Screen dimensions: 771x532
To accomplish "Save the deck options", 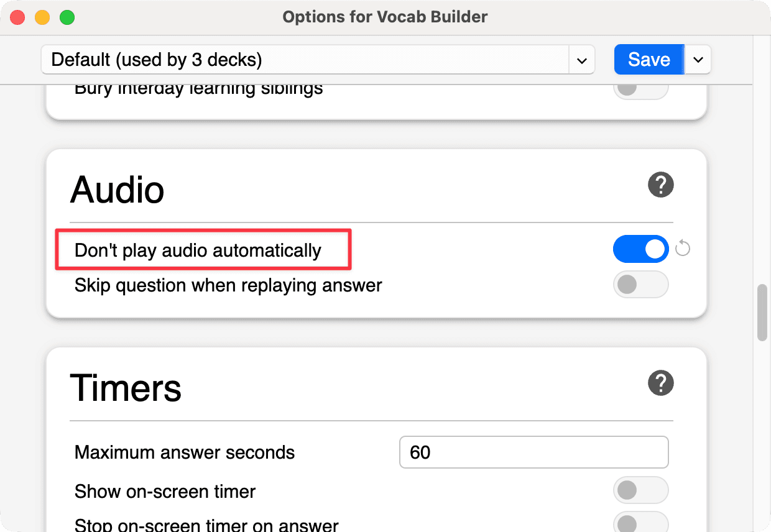I will click(x=649, y=59).
